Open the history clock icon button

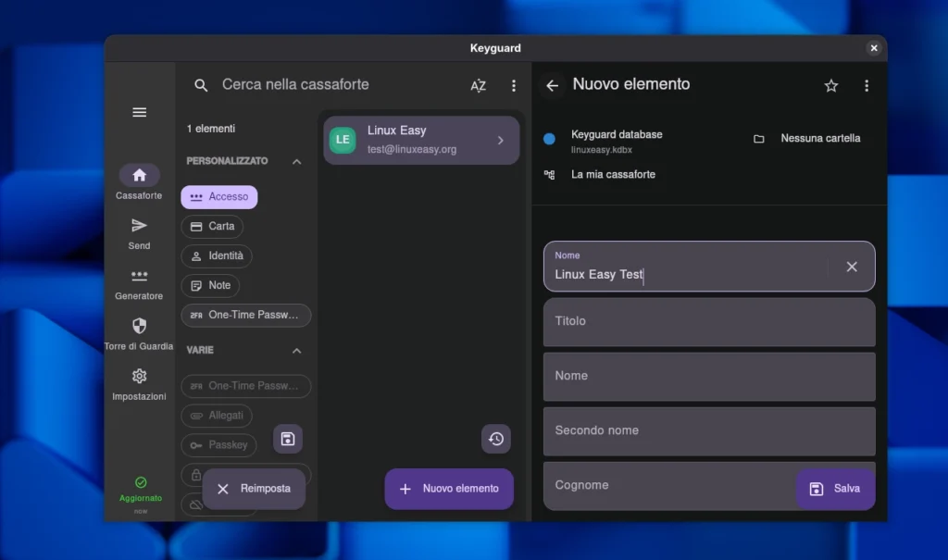496,439
